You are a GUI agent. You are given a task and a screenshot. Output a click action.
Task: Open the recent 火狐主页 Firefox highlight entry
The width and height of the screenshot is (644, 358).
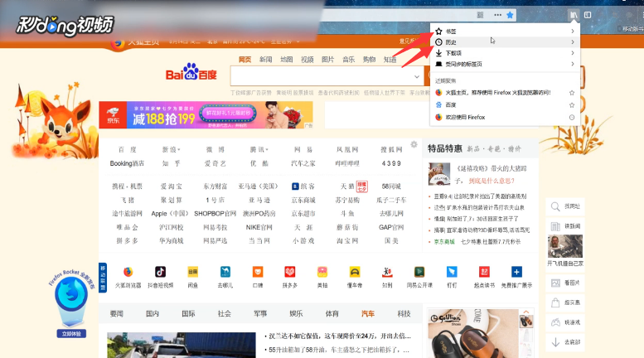tap(499, 93)
